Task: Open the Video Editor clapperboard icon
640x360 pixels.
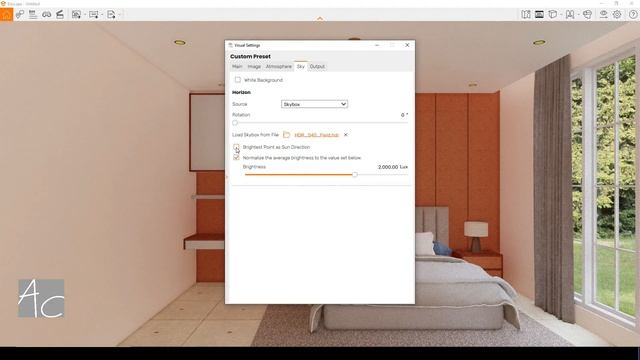Action: tap(60, 15)
